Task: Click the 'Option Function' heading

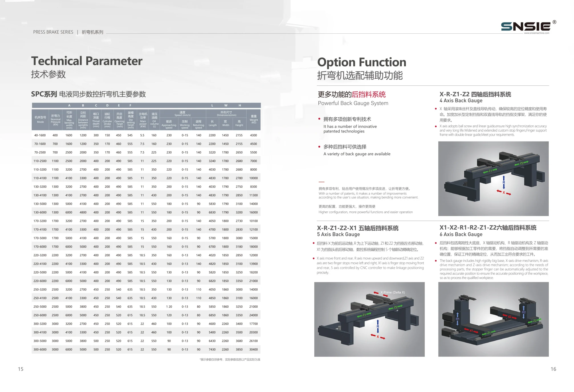Action: pyautogui.click(x=362, y=62)
